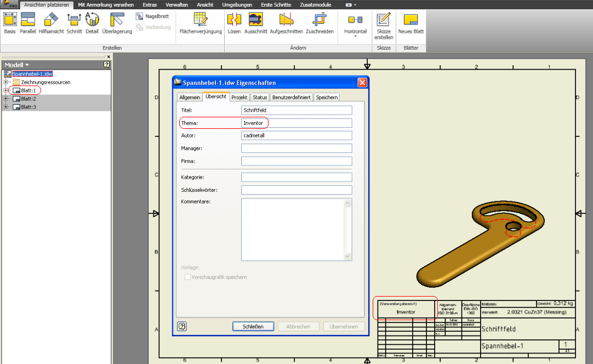Select the Ausschnitt tool
Viewport: 593px width, 364px height.
click(x=255, y=23)
